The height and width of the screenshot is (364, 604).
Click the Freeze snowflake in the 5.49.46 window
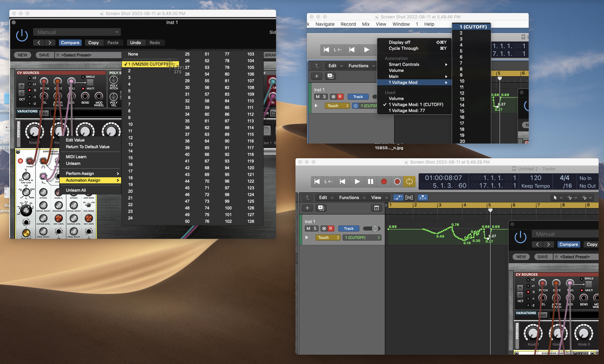(x=333, y=97)
